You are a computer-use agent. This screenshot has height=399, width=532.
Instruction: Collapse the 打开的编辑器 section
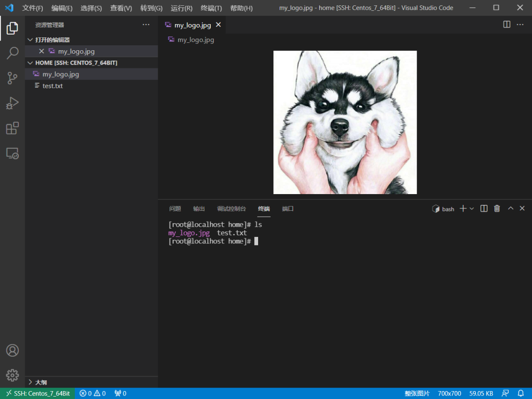(x=92, y=40)
